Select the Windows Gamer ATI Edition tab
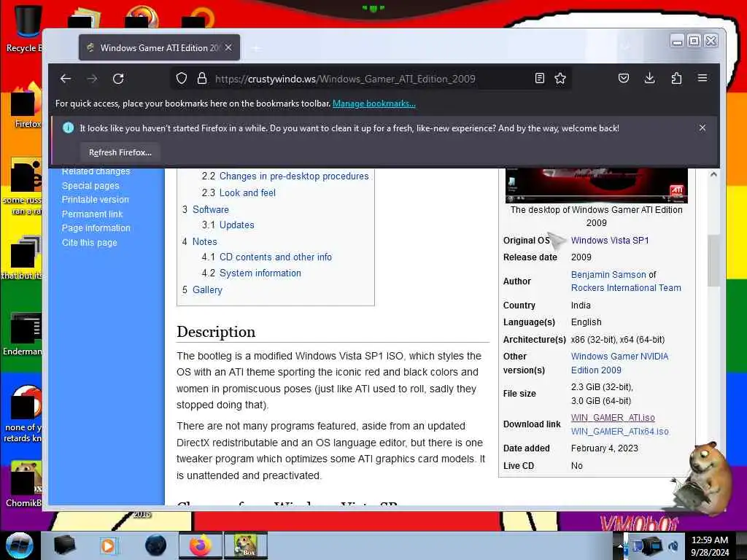This screenshot has width=747, height=560. 159,47
